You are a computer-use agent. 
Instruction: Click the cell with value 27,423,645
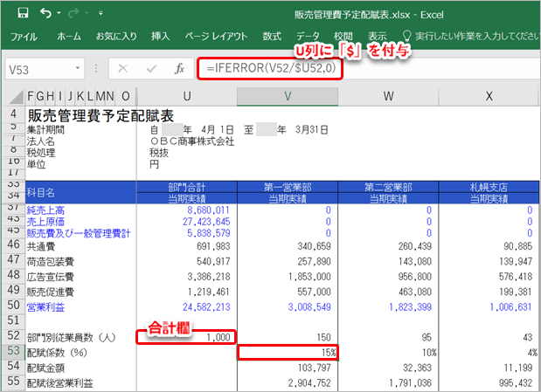point(206,222)
